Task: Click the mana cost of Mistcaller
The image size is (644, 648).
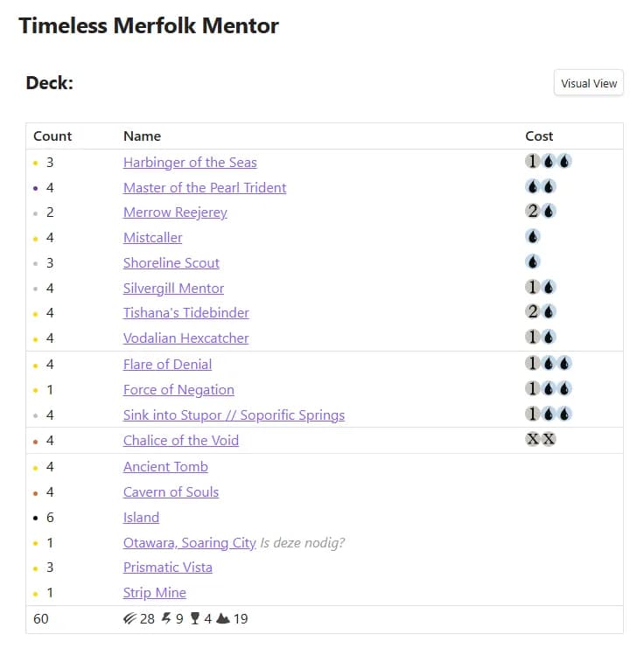Action: pos(533,237)
